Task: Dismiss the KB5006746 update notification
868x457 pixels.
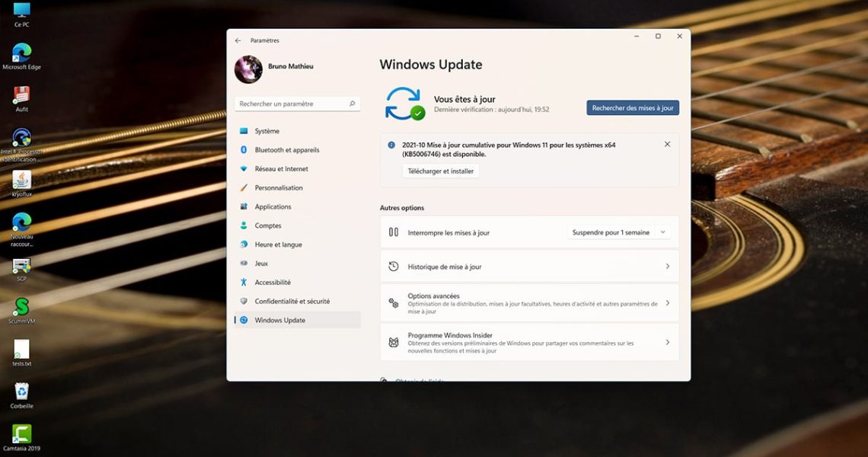Action: click(x=667, y=144)
